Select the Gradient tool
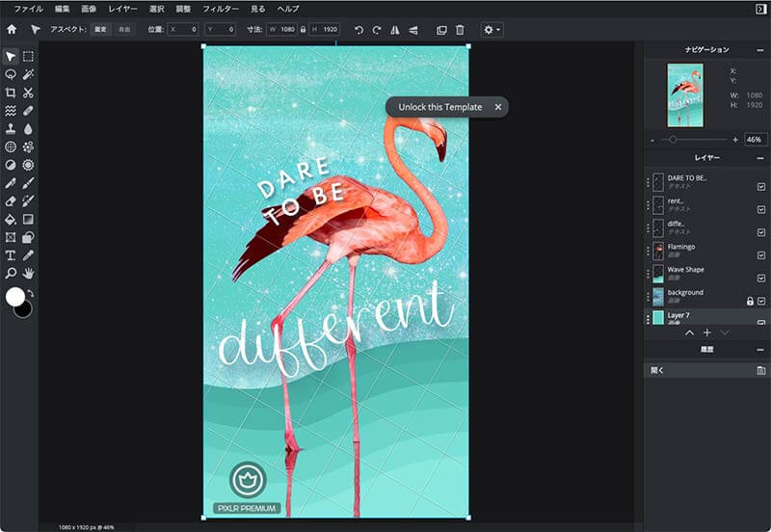Screen dimensions: 771x532 click(x=29, y=220)
